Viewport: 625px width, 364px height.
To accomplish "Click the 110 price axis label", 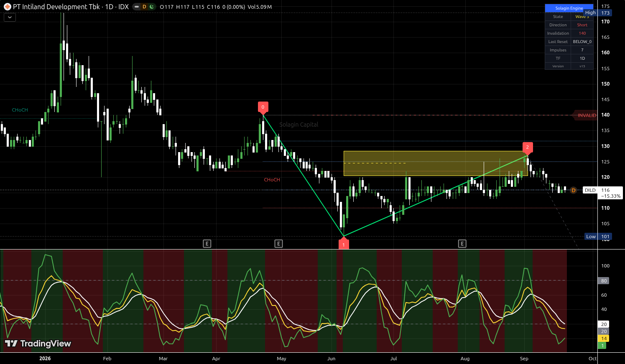I will (605, 208).
